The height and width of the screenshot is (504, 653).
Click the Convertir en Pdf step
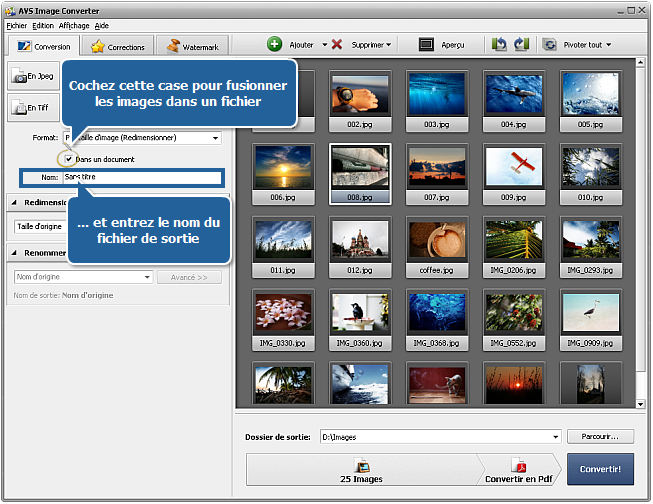click(x=519, y=470)
